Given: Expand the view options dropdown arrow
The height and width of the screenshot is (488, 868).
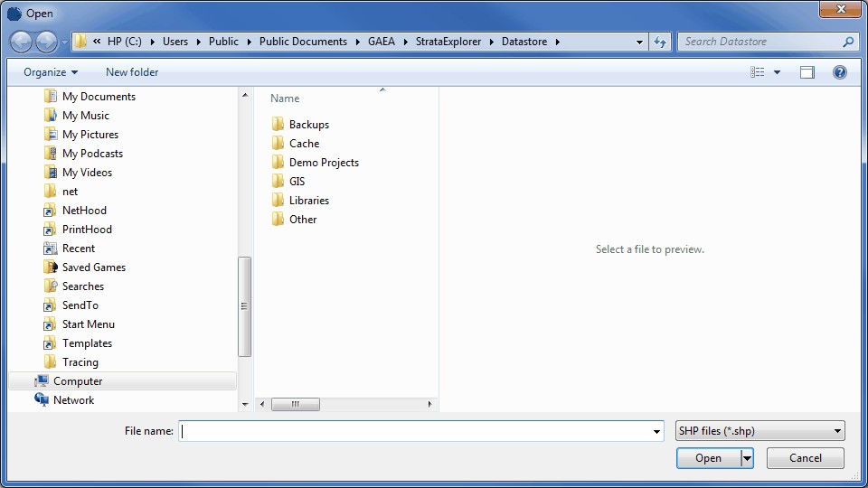Looking at the screenshot, I should [777, 72].
